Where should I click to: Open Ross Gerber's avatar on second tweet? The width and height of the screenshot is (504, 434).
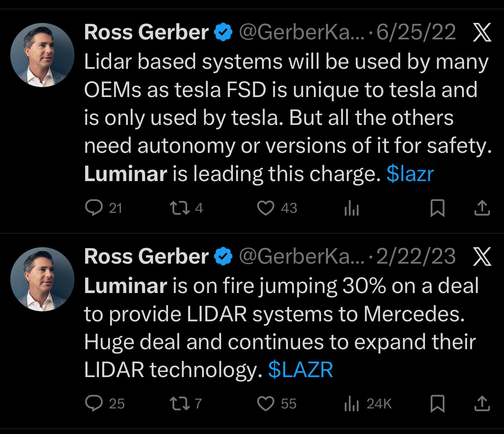pyautogui.click(x=42, y=279)
